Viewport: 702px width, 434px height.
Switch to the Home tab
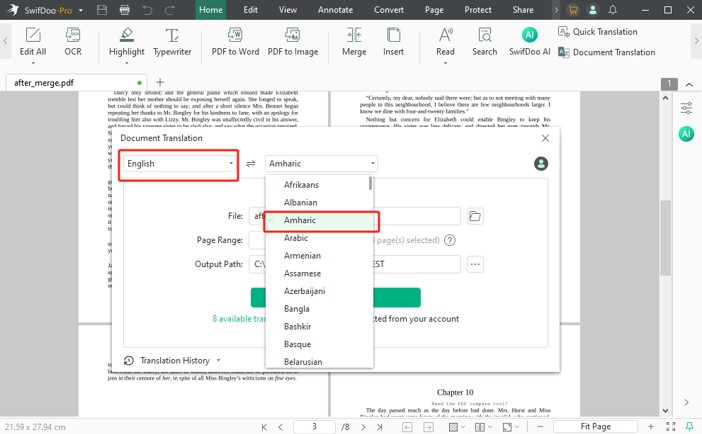tap(210, 10)
